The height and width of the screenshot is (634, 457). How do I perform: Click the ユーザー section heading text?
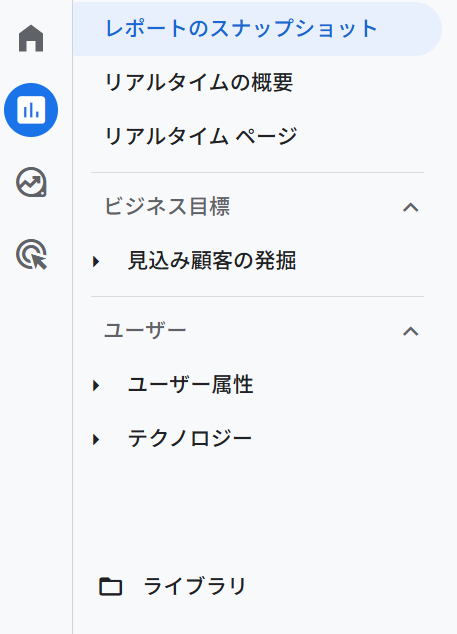[x=145, y=330]
